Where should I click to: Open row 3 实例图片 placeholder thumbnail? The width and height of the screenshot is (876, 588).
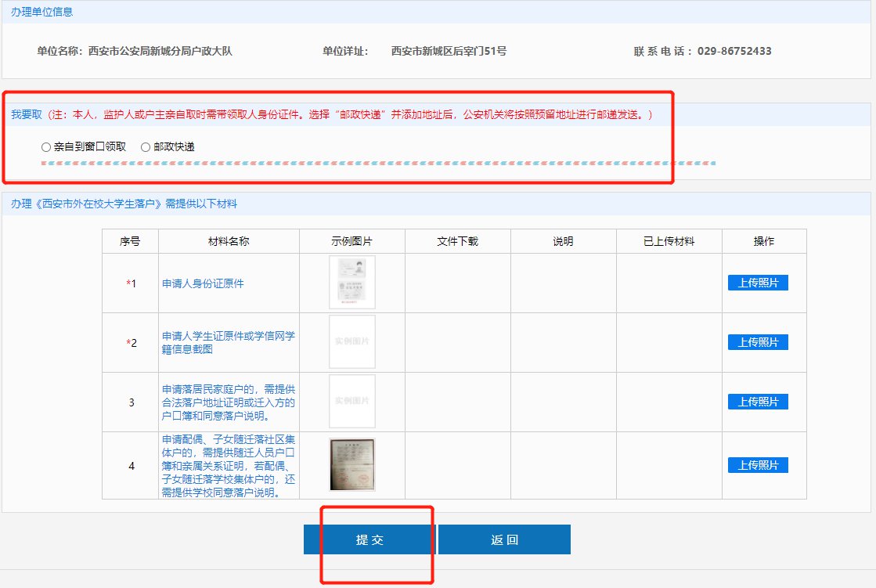point(351,402)
